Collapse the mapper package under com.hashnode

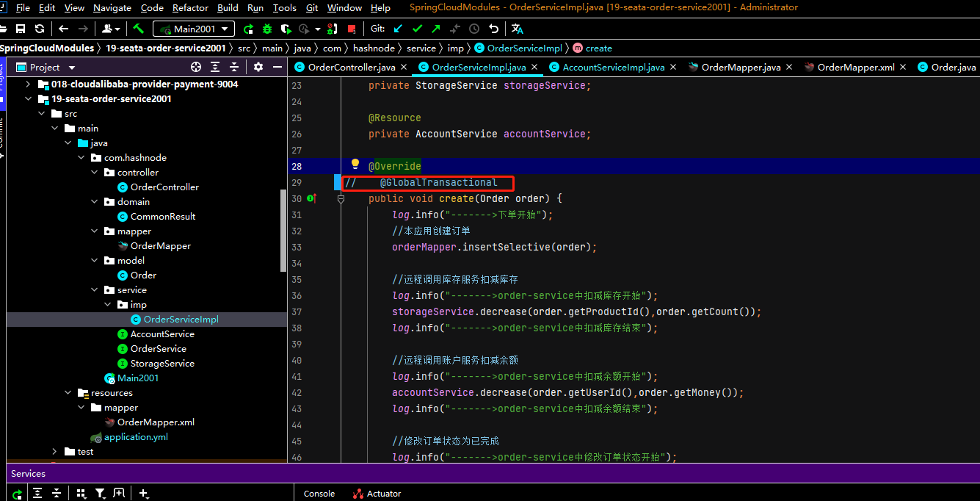coord(95,231)
